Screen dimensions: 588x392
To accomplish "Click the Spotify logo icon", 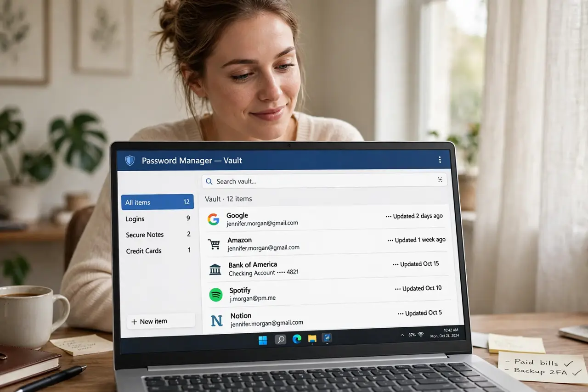I will (x=216, y=294).
